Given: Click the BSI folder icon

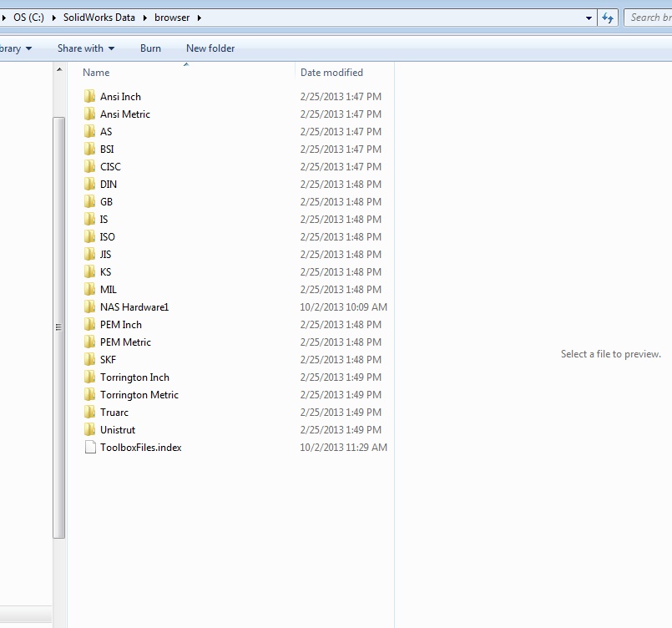Looking at the screenshot, I should click(89, 149).
